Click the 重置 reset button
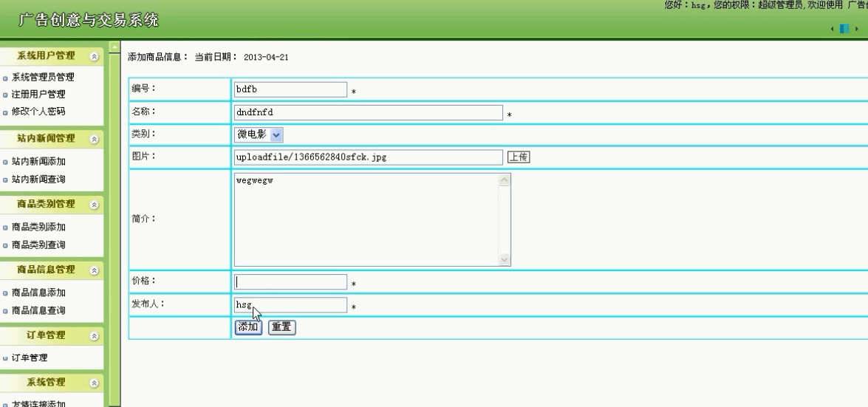This screenshot has height=407, width=868. point(281,327)
